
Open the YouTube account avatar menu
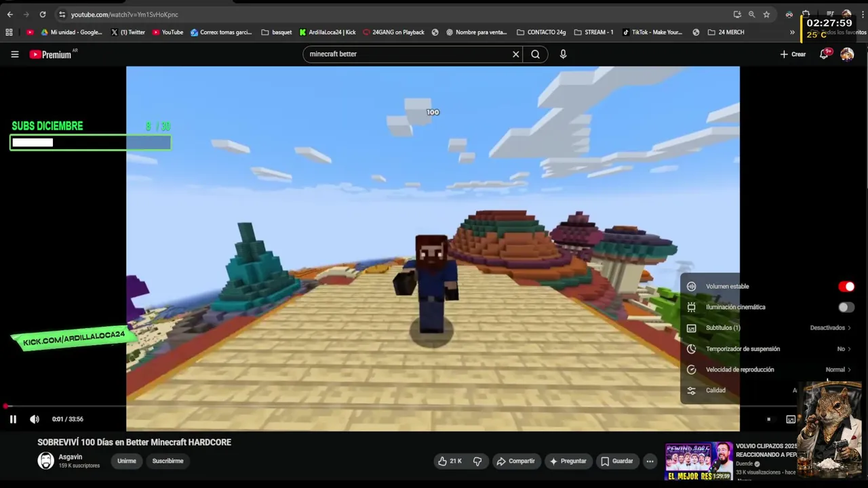click(x=847, y=54)
